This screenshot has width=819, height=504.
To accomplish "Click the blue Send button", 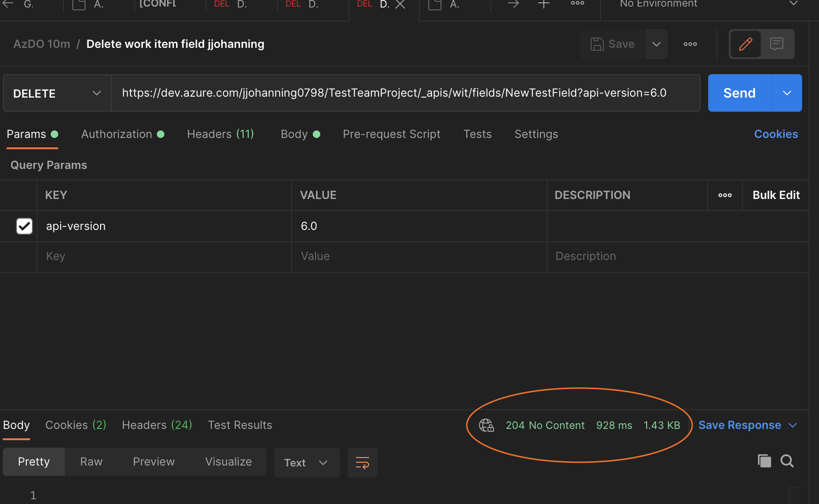I will click(x=739, y=93).
